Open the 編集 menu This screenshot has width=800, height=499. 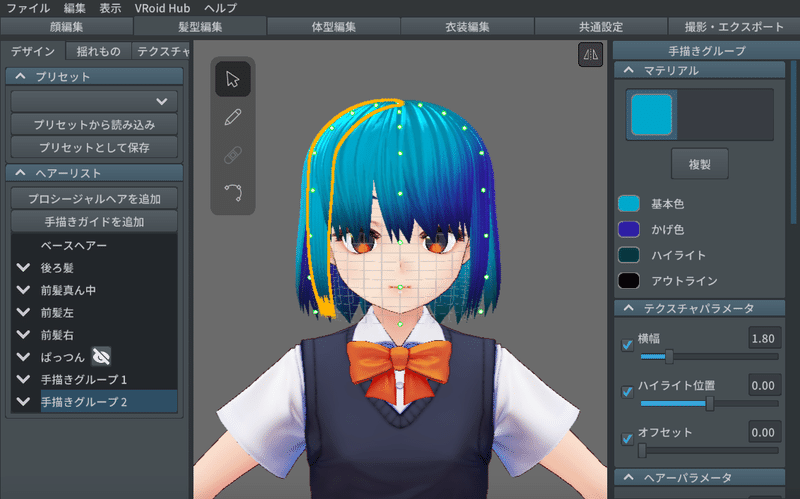point(74,8)
